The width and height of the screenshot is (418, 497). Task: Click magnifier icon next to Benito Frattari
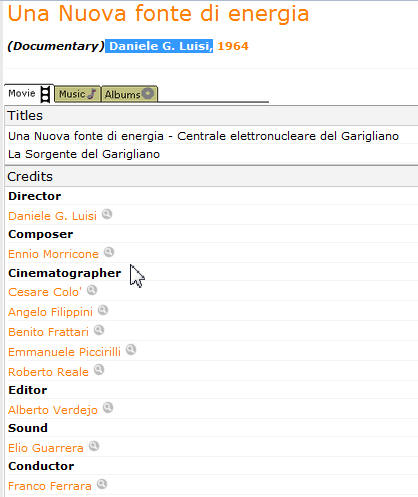point(99,330)
